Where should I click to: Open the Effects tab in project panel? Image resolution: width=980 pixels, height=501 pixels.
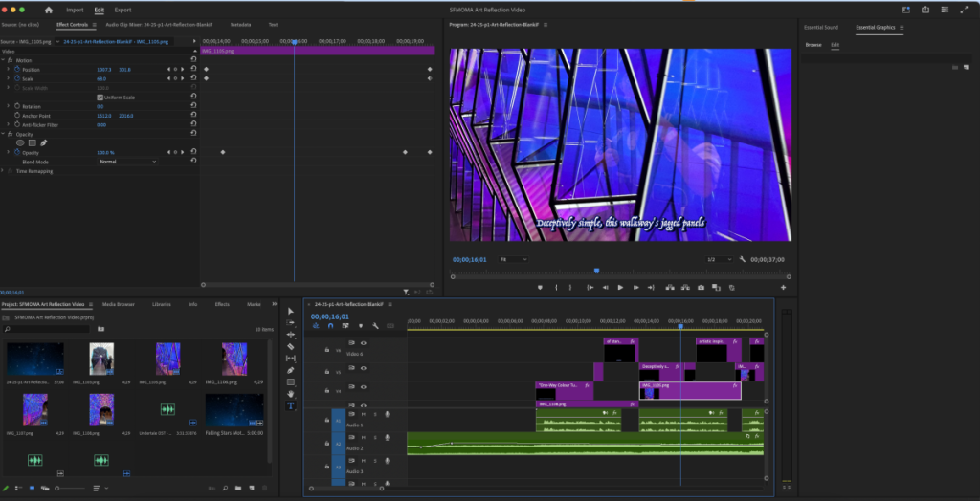[x=222, y=304]
